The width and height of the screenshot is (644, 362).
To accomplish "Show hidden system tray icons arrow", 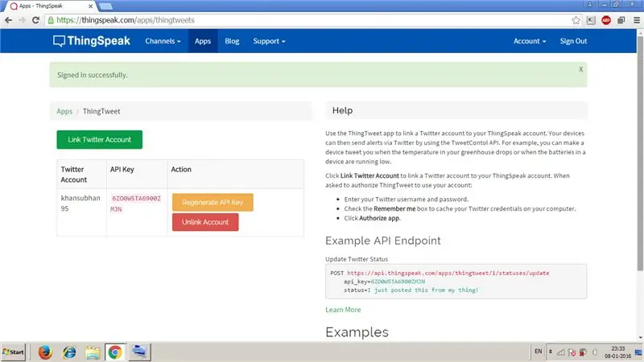I will click(551, 352).
